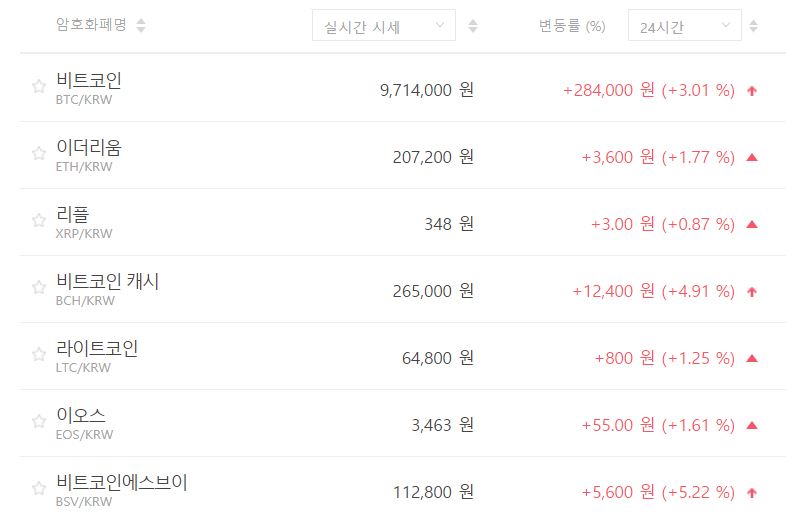The width and height of the screenshot is (786, 521).
Task: Open the 비트코인 캐시 coin link
Action: (107, 282)
